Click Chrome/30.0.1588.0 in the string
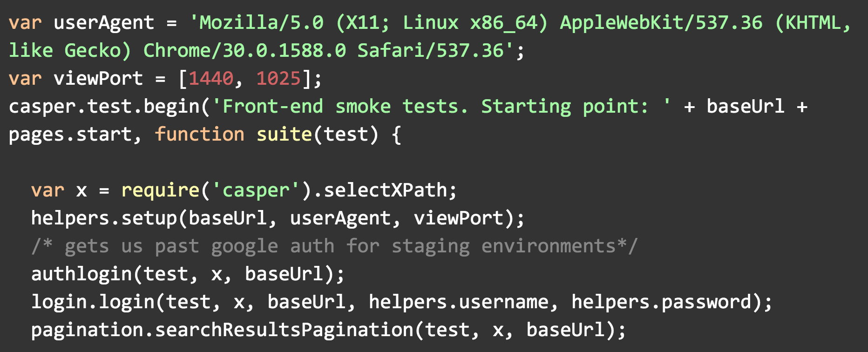Viewport: 868px width, 352px height. (244, 51)
